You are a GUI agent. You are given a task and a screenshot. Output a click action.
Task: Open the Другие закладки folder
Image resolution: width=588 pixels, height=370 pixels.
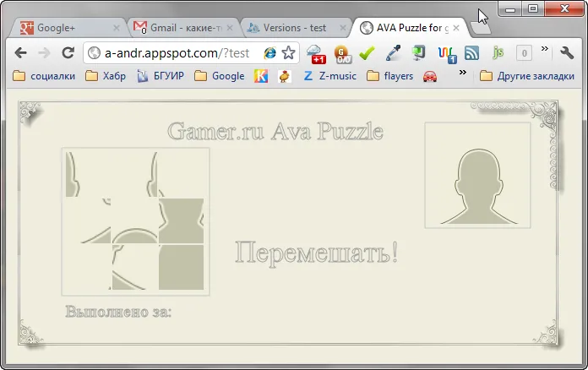[527, 76]
